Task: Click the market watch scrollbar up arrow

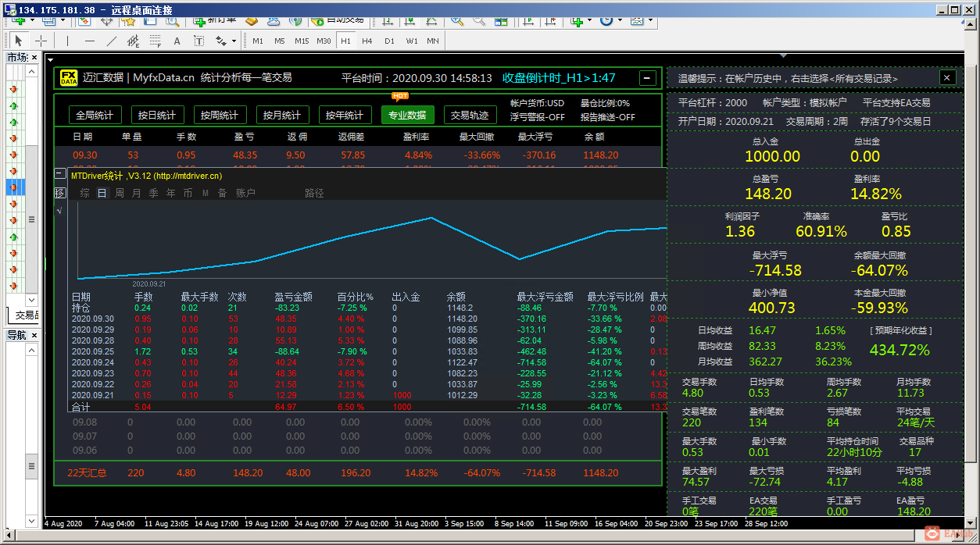Action: pyautogui.click(x=32, y=72)
